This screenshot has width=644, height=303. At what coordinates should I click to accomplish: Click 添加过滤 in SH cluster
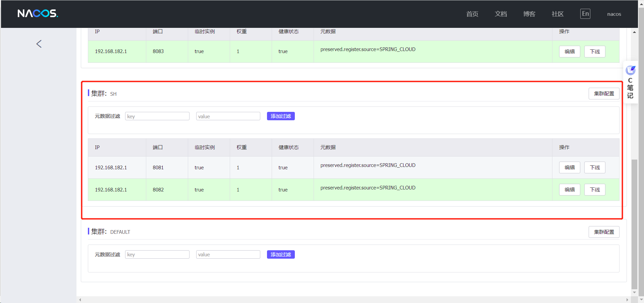[x=281, y=116]
